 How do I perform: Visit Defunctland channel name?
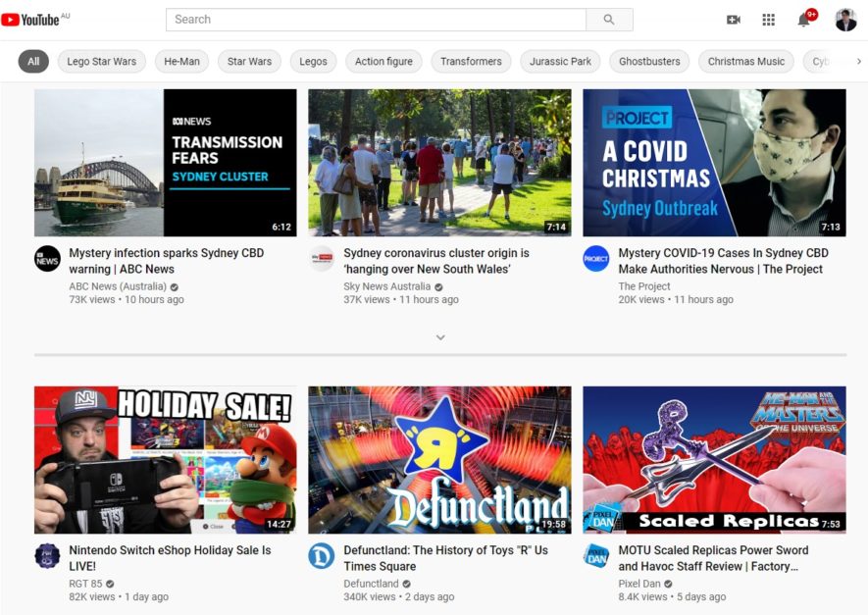click(371, 584)
